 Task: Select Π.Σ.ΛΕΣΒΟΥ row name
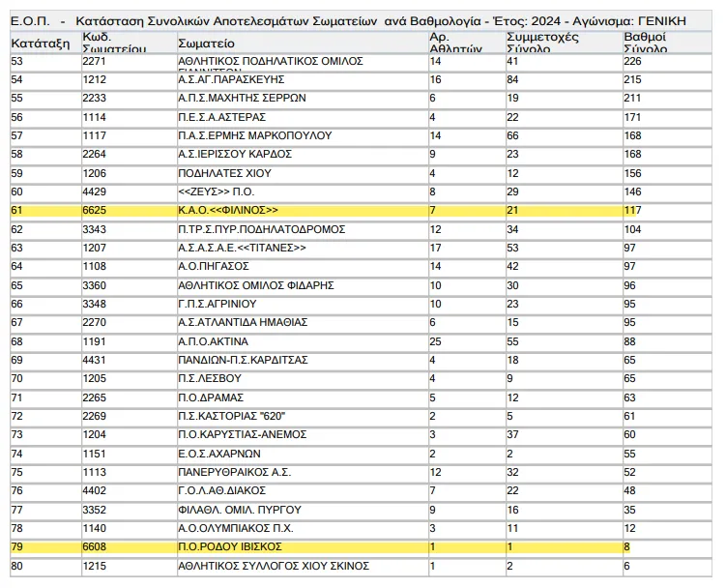point(210,378)
